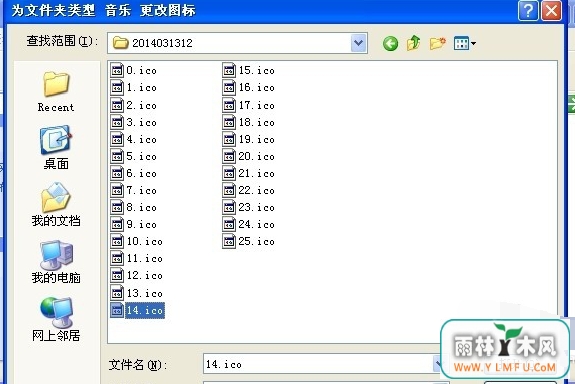
Task: Select the icon of file 6.ico
Action: tap(117, 173)
